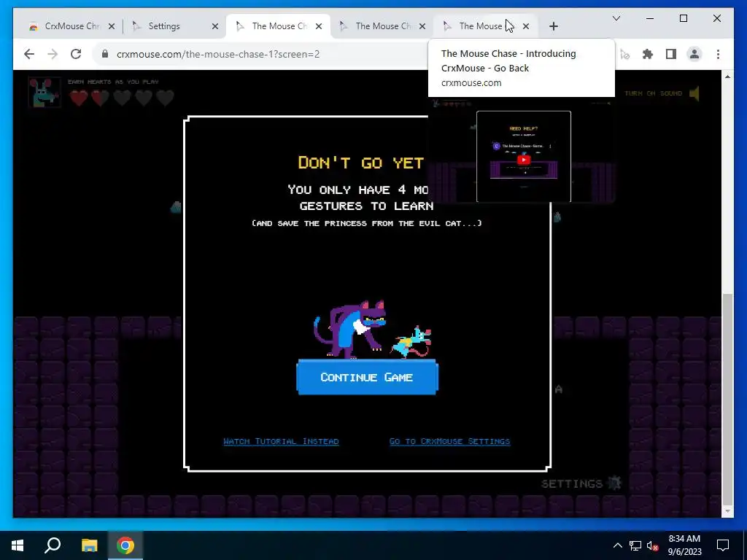Open the Chrome profile avatar menu
This screenshot has height=560, width=747.
point(694,54)
